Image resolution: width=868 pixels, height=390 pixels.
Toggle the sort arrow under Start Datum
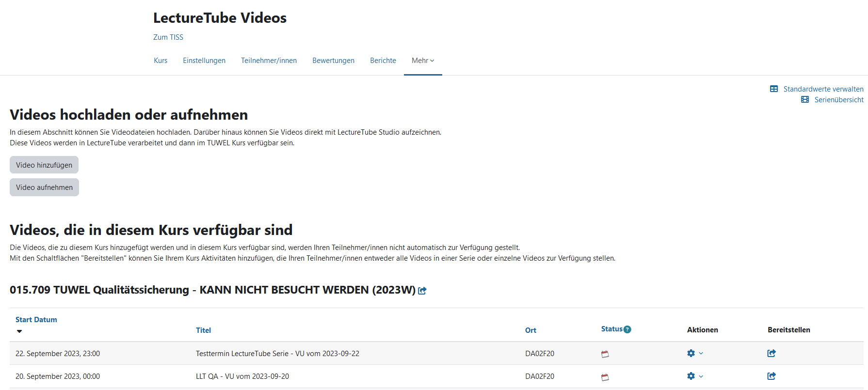coord(19,331)
